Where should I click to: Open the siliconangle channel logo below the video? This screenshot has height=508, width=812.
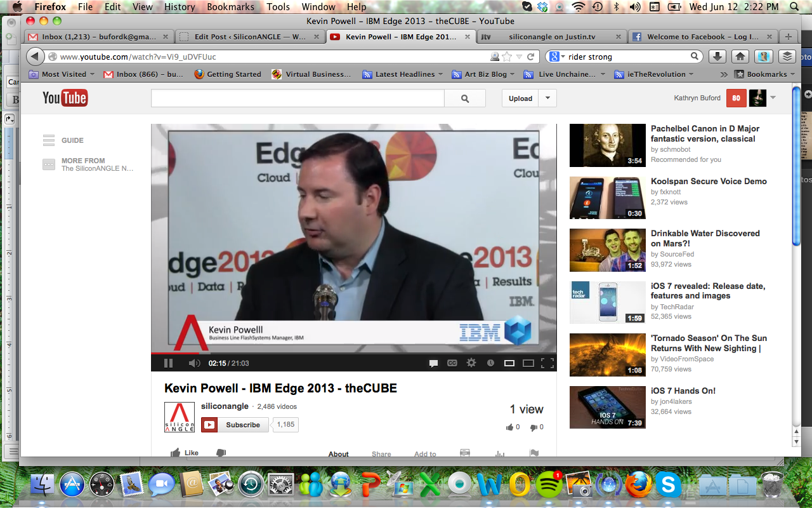[x=180, y=417]
